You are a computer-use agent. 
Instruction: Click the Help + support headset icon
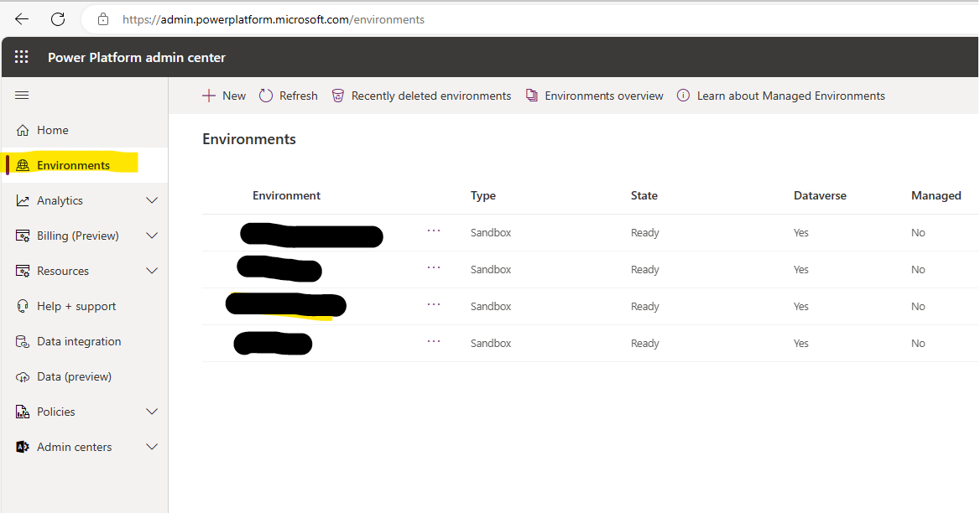(x=23, y=306)
